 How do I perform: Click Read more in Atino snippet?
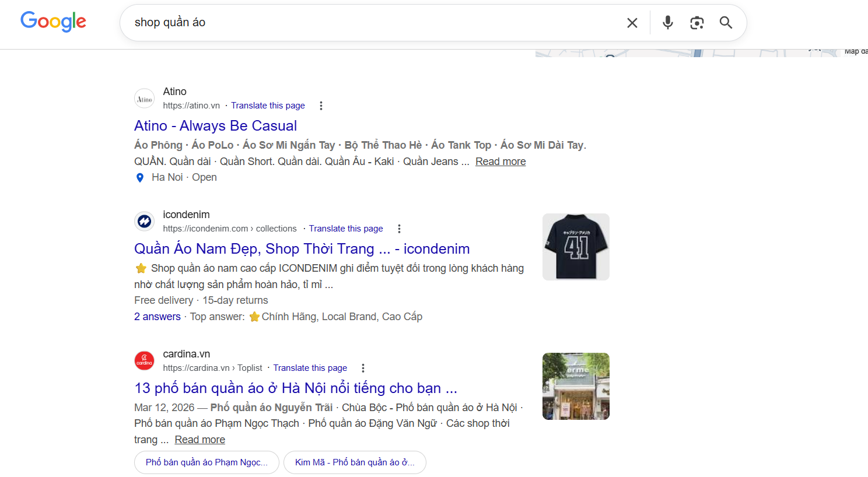tap(501, 162)
